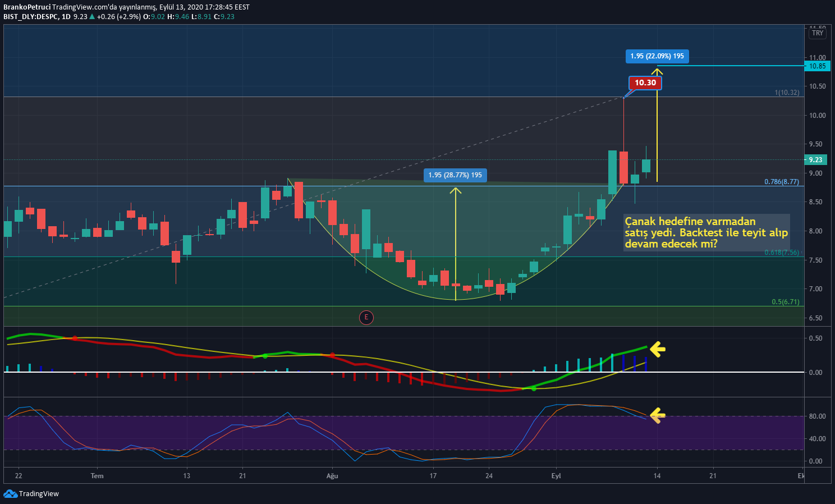Image resolution: width=835 pixels, height=504 pixels.
Task: Select measurement label 1.95 (28.77%) 195
Action: point(455,175)
